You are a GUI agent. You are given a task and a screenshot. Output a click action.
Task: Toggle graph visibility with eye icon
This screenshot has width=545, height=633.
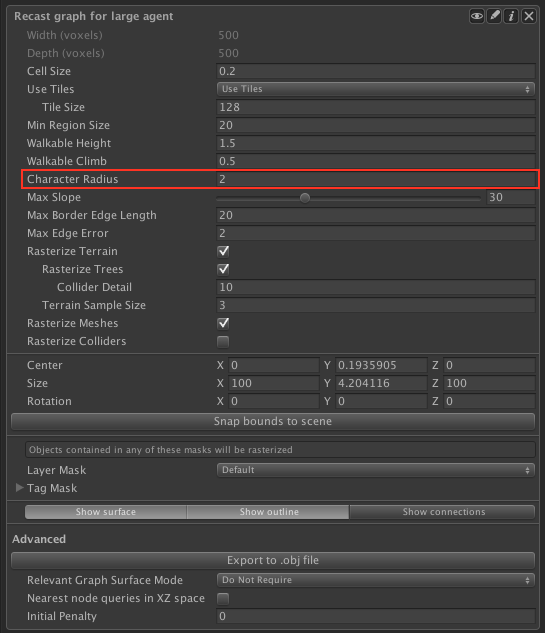477,16
